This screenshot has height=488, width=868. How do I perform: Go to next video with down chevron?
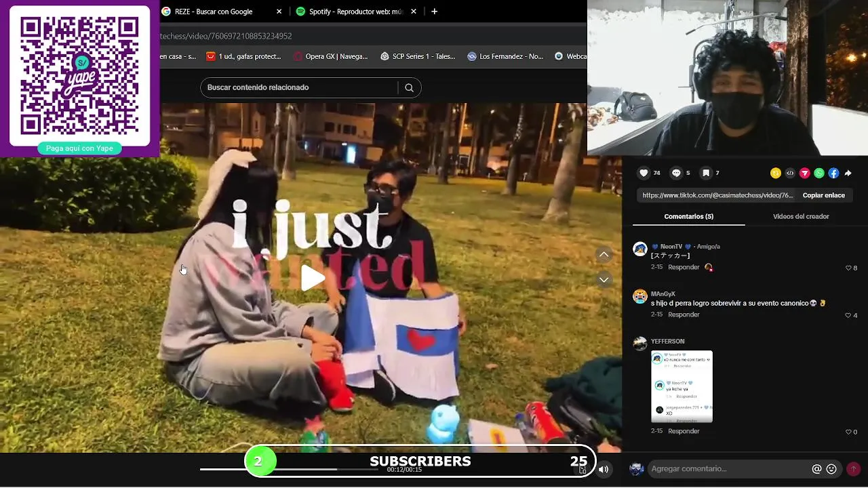[x=604, y=279]
